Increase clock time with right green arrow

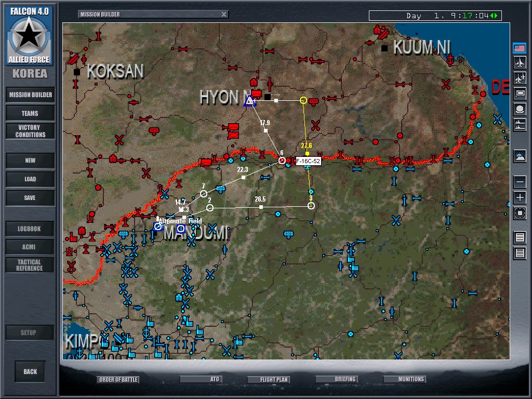coord(497,16)
